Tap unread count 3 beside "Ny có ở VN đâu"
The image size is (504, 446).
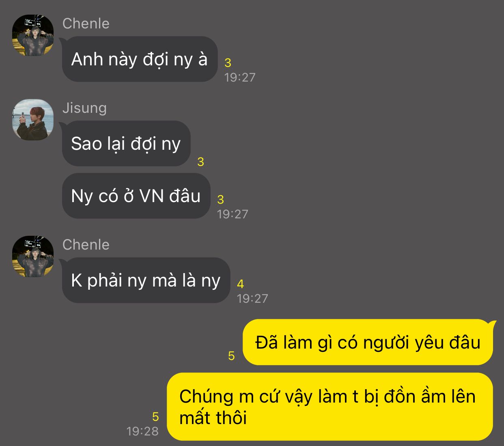(220, 200)
